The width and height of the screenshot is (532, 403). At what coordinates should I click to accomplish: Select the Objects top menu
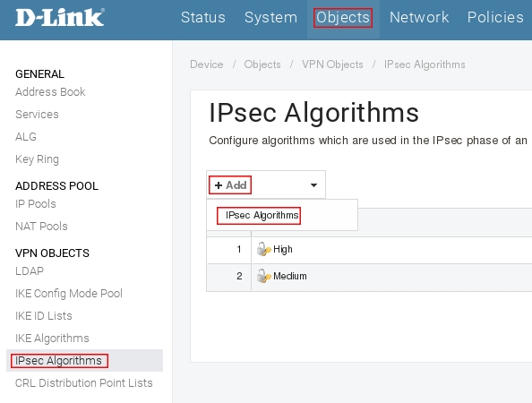(x=343, y=17)
